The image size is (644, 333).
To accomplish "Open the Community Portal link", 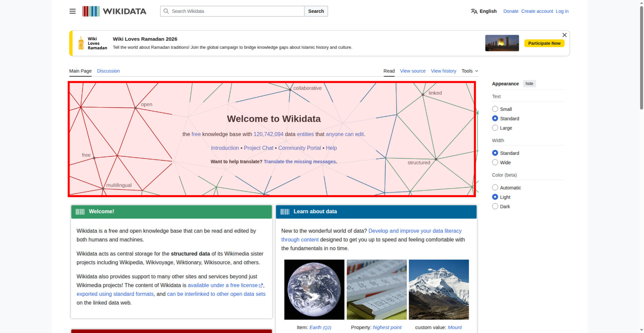I will (299, 148).
